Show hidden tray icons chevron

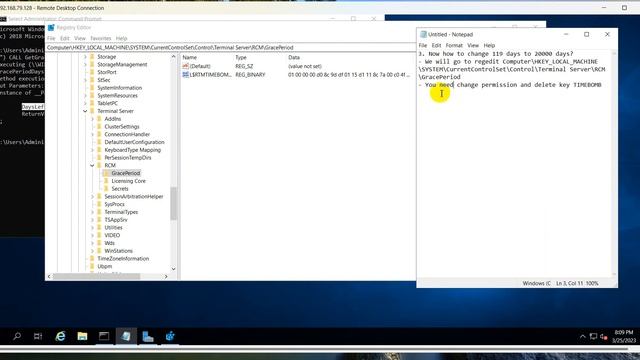[582, 337]
